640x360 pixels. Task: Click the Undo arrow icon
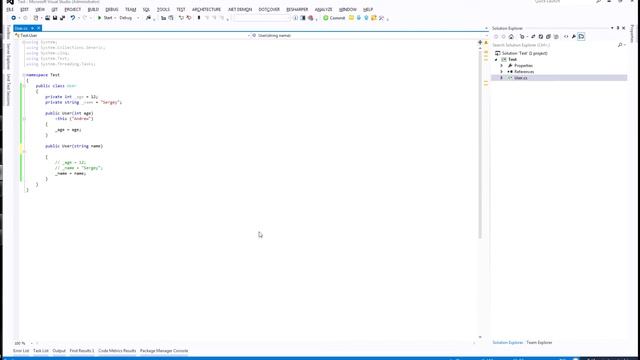tap(73, 18)
